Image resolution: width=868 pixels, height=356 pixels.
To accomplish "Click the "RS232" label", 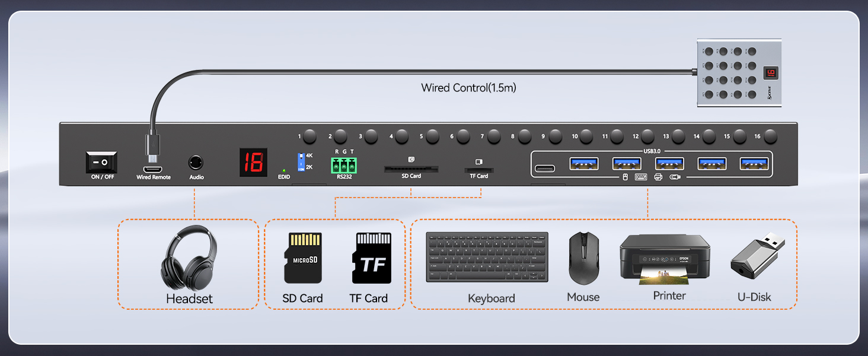I will point(344,177).
